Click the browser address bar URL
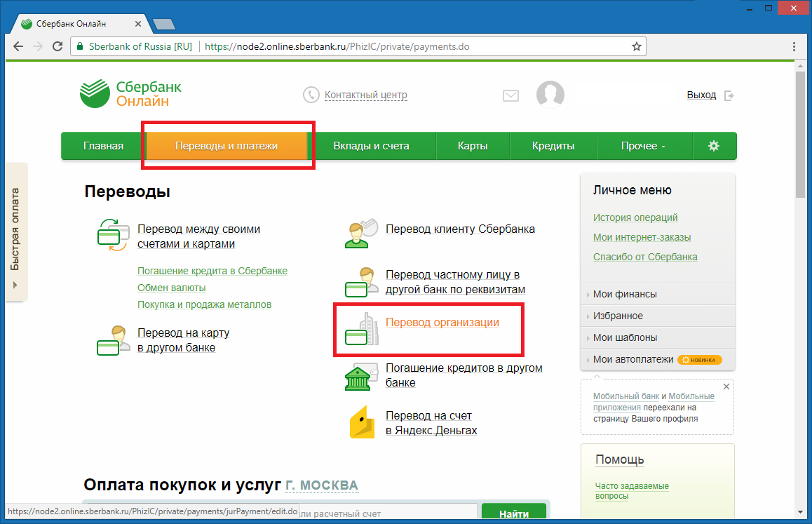Image resolution: width=812 pixels, height=524 pixels. 337,46
